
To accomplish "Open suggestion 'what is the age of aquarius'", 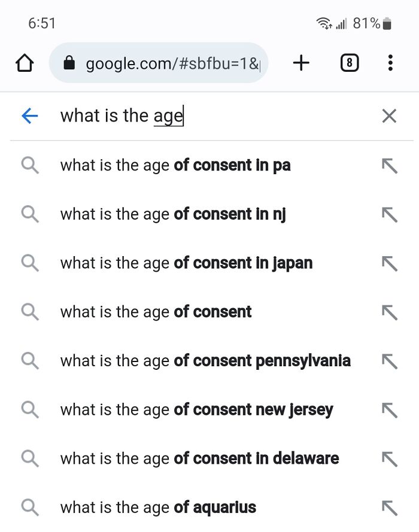I will coord(157,507).
